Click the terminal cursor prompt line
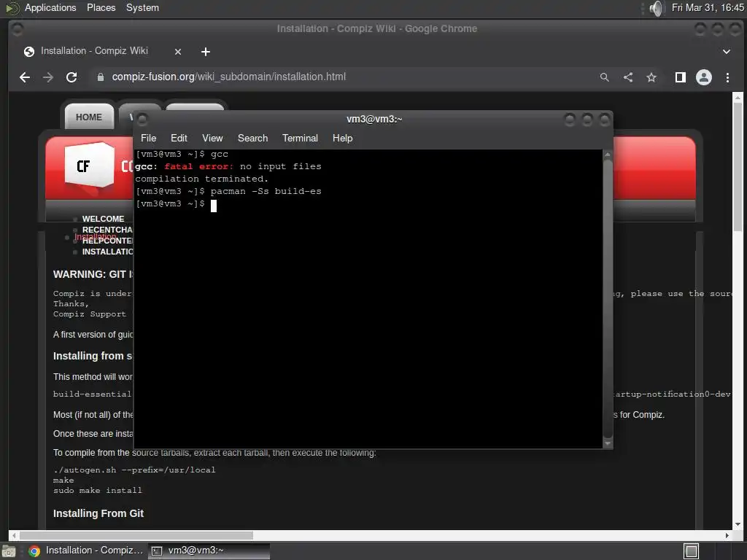 [x=176, y=205]
